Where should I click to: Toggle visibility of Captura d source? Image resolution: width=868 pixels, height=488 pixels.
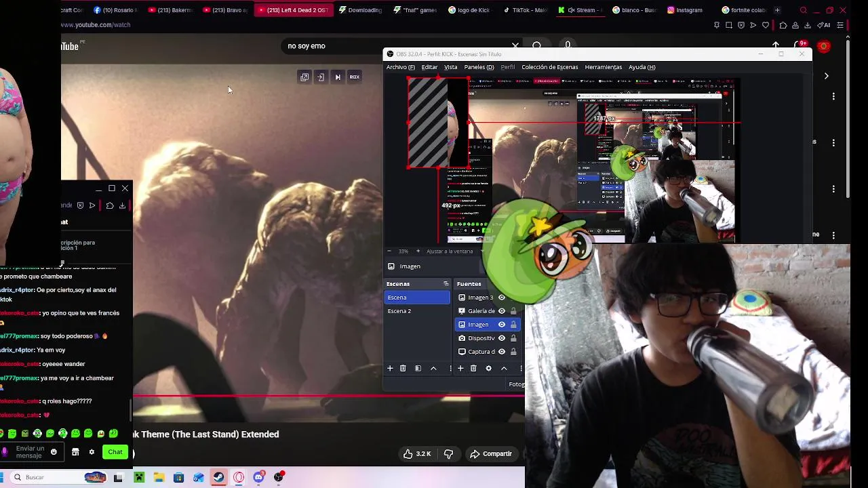click(502, 352)
